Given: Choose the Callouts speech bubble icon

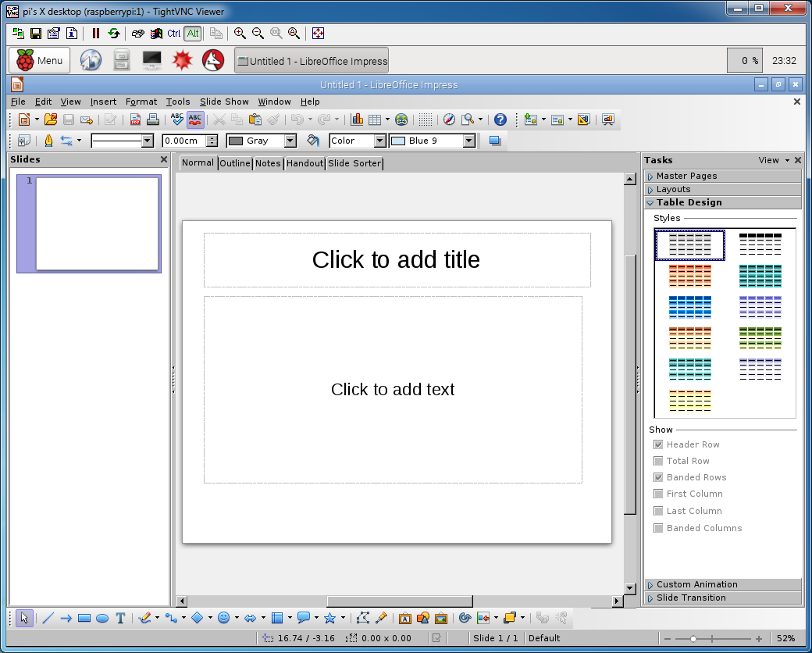Looking at the screenshot, I should pos(304,618).
